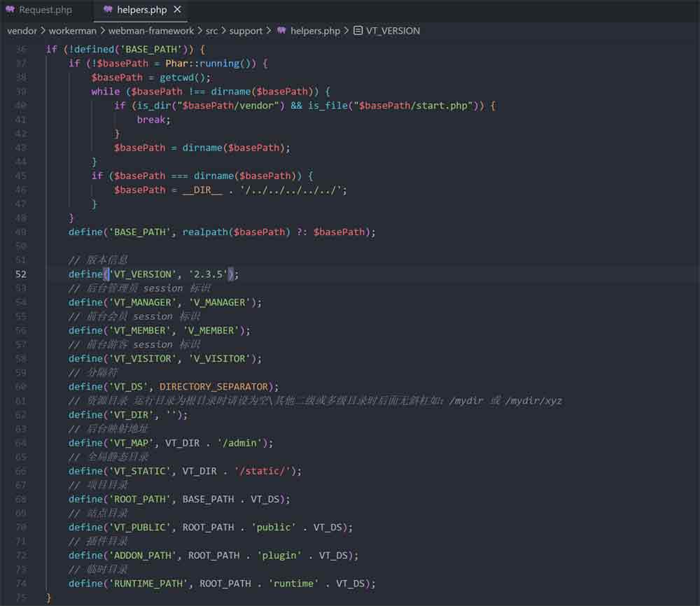700x606 pixels.
Task: Open the webman-framework breadcrumb dropdown
Action: pos(151,31)
